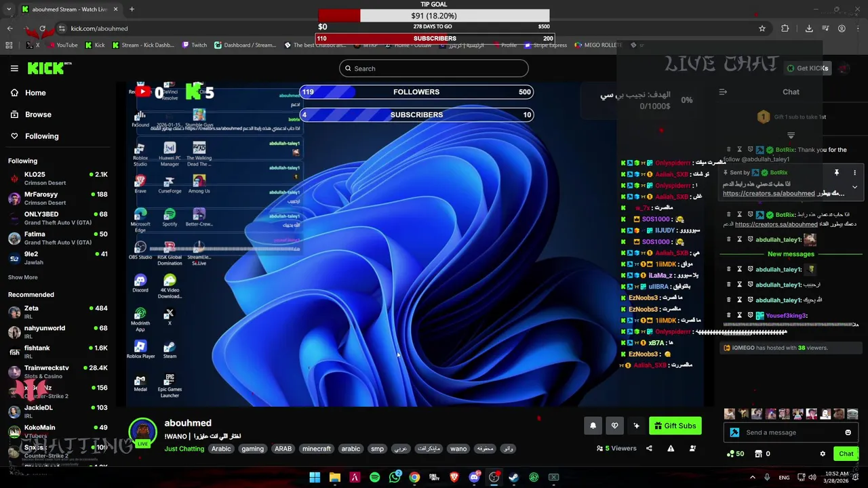Reload the page in the browser
The height and width of the screenshot is (488, 868).
tap(42, 28)
